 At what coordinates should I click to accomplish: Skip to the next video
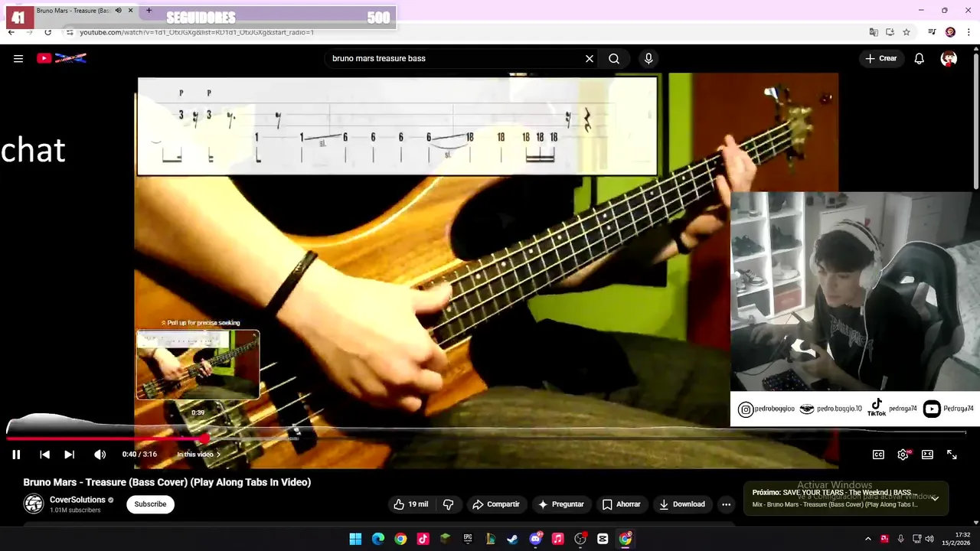pos(69,455)
